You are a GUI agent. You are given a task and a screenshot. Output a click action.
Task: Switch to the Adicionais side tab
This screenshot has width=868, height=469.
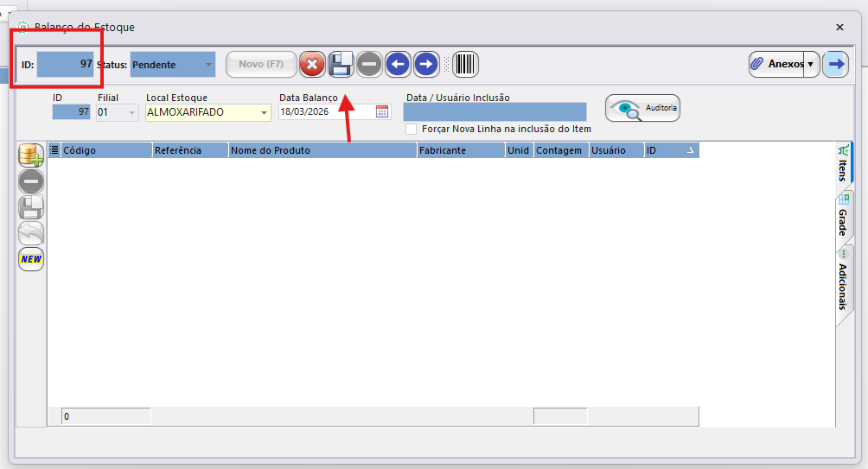pyautogui.click(x=843, y=283)
